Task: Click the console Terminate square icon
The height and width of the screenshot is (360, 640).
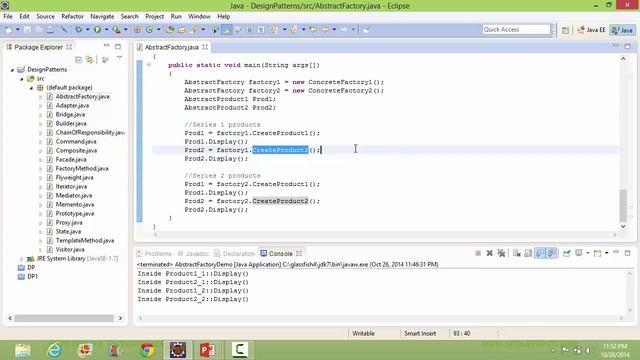Action: click(478, 253)
